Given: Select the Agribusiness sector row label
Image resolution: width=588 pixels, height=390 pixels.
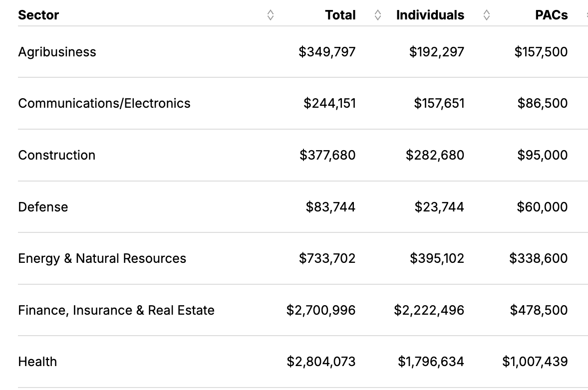Looking at the screenshot, I should click(57, 52).
